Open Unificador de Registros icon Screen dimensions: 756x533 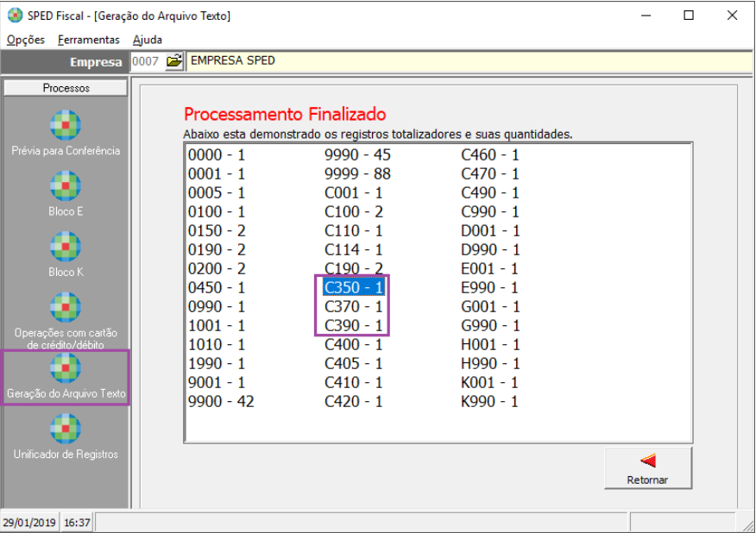point(66,430)
